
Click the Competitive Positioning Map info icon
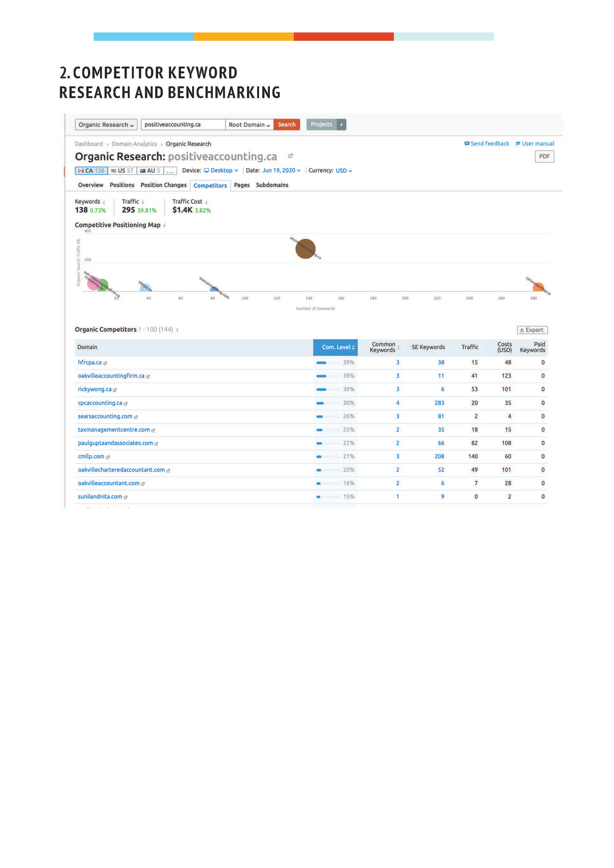tap(164, 225)
